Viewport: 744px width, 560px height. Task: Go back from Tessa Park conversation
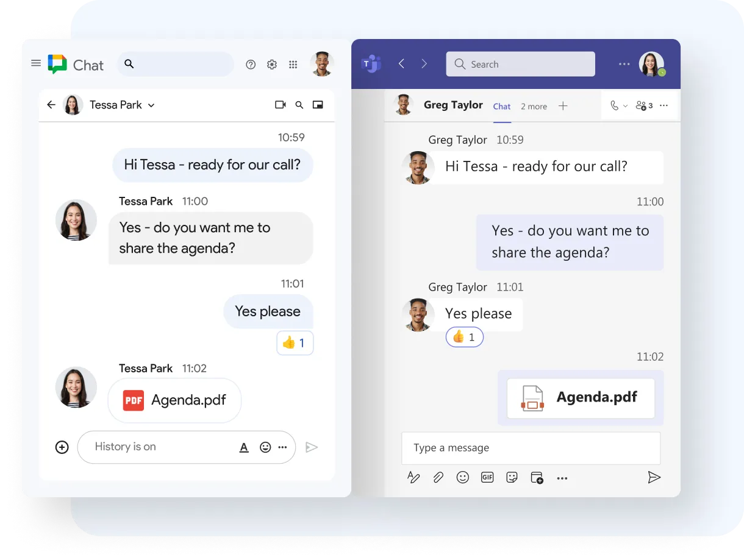(51, 105)
